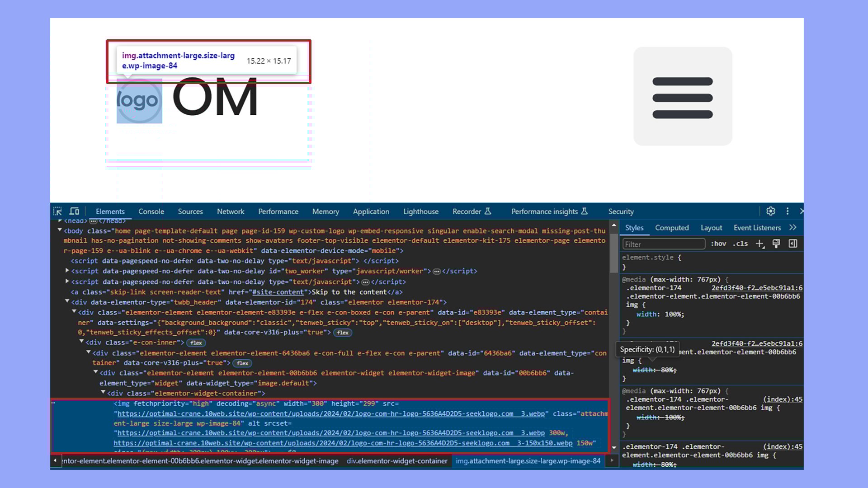Switch to the Computed tab
The width and height of the screenshot is (868, 488).
pos(672,227)
